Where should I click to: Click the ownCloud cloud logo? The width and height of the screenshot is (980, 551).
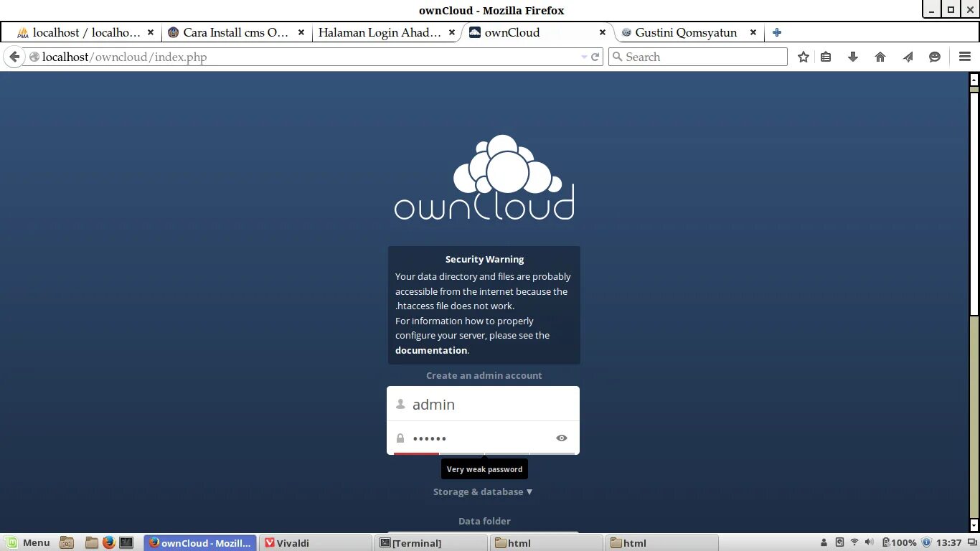click(484, 176)
